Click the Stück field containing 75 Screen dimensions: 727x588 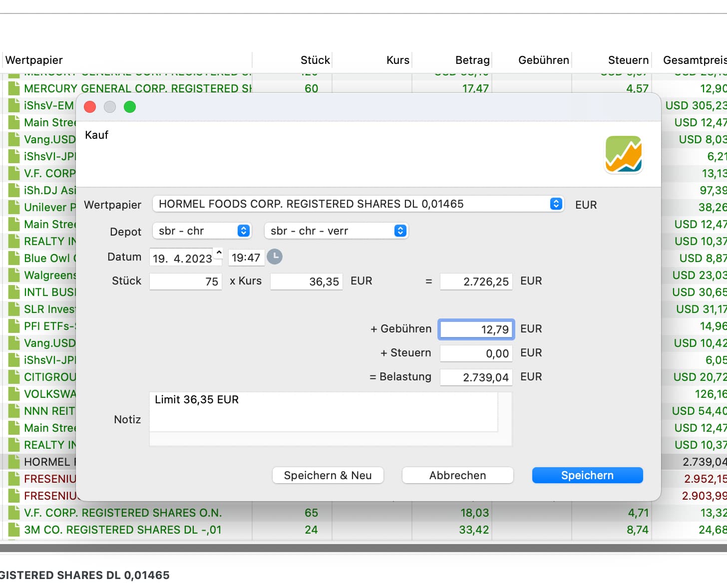click(x=186, y=281)
